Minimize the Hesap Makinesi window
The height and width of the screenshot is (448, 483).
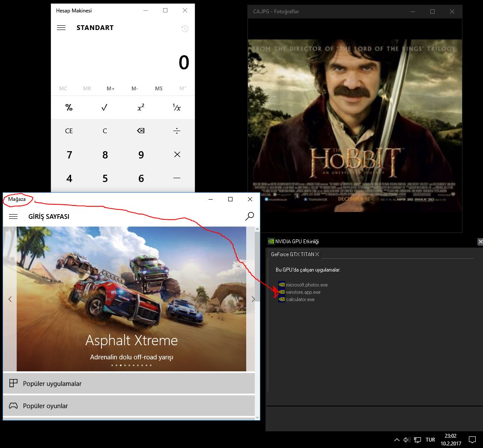[146, 10]
